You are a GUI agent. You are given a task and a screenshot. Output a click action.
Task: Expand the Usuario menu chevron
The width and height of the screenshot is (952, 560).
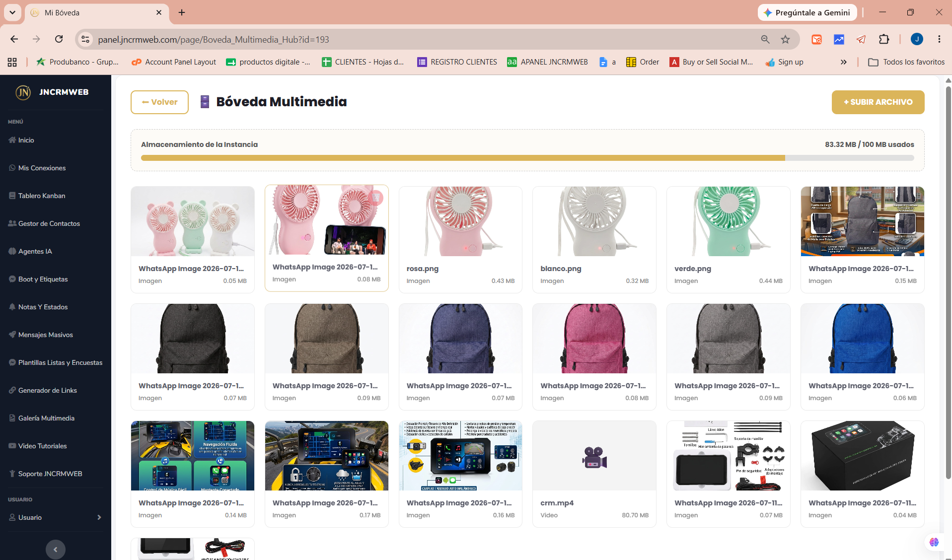point(99,518)
